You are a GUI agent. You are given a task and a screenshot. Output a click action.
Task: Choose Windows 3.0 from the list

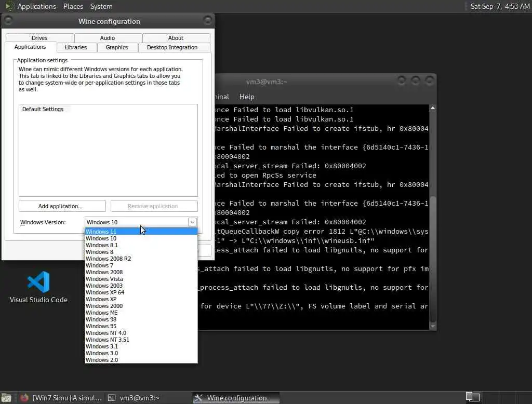141,354
